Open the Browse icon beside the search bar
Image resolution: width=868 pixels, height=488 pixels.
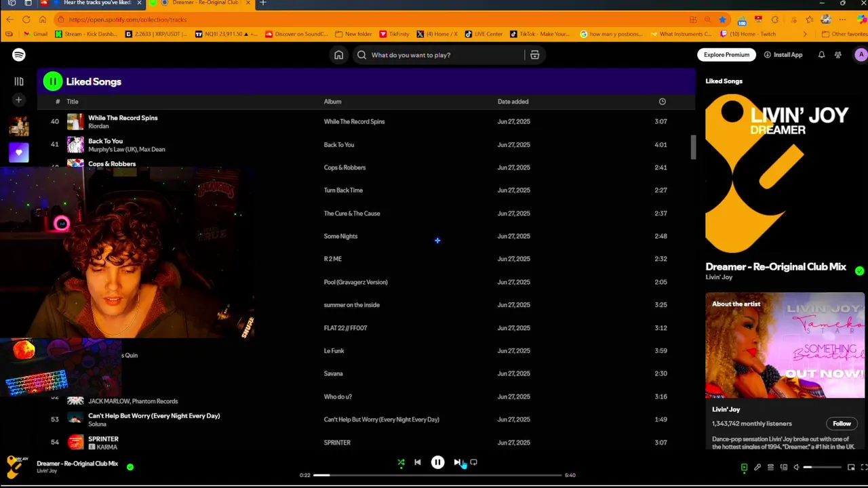[x=534, y=55]
